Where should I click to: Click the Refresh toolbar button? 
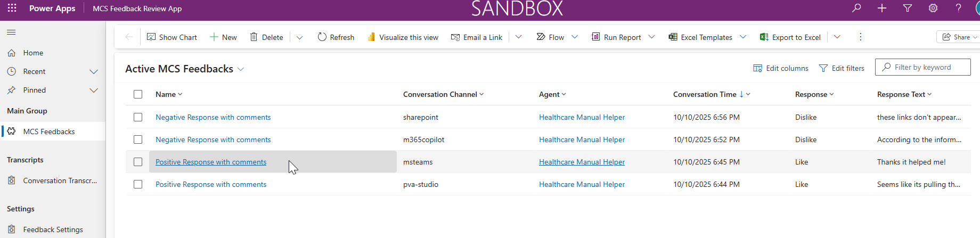click(x=336, y=37)
